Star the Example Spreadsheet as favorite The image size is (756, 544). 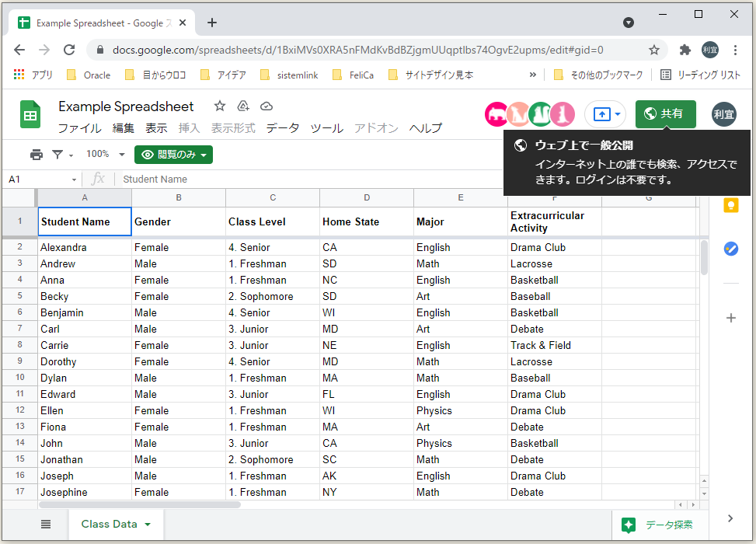coord(219,106)
